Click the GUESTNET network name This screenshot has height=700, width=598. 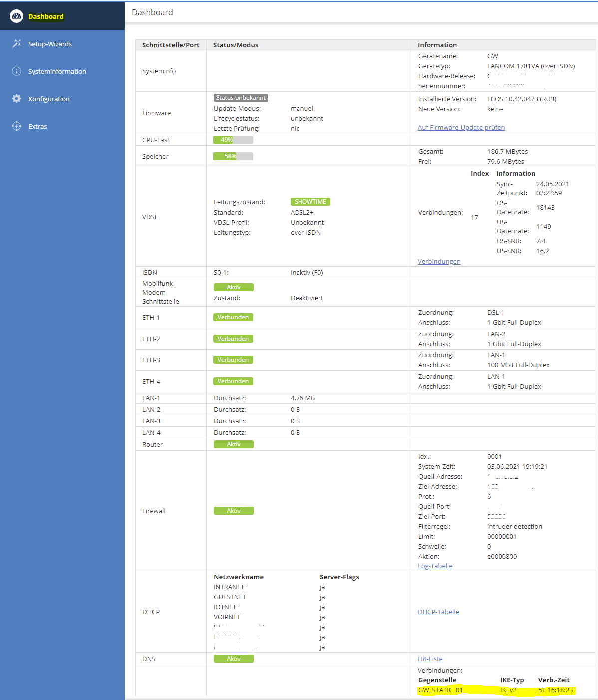pos(230,597)
